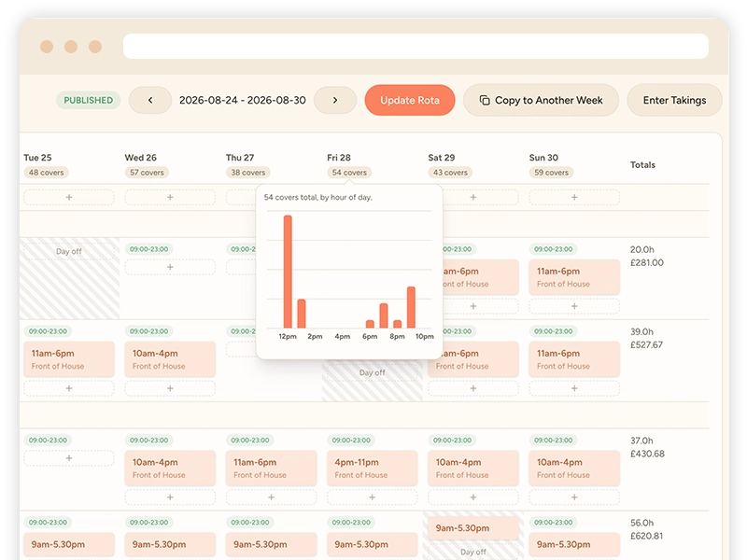Go to the previous week with left chevron
The height and width of the screenshot is (560, 747).
150,100
